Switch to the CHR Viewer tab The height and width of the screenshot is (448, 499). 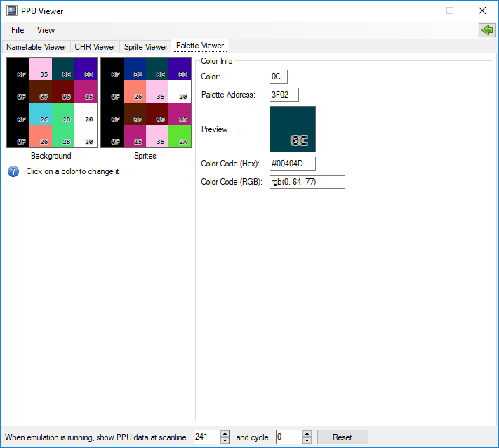pyautogui.click(x=95, y=47)
